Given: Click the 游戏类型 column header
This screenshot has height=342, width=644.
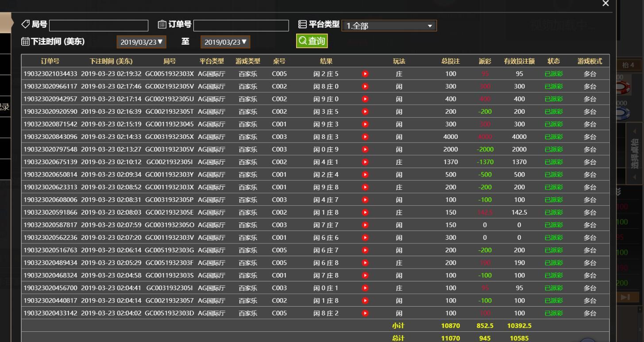Looking at the screenshot, I should tap(248, 61).
